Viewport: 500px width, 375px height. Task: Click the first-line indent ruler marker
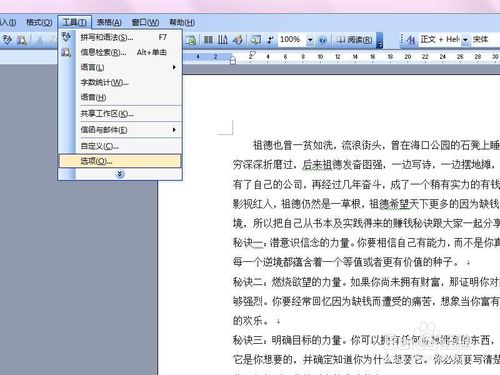(252, 54)
